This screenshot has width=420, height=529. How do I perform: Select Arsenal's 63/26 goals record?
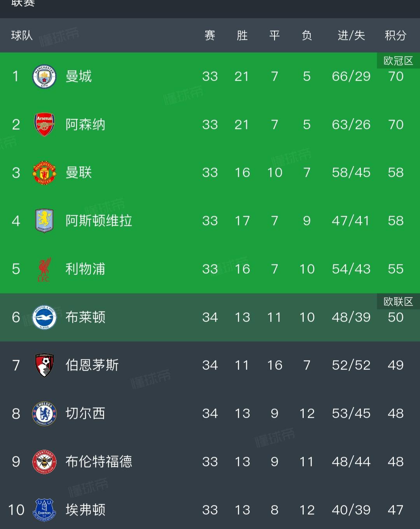(x=351, y=125)
